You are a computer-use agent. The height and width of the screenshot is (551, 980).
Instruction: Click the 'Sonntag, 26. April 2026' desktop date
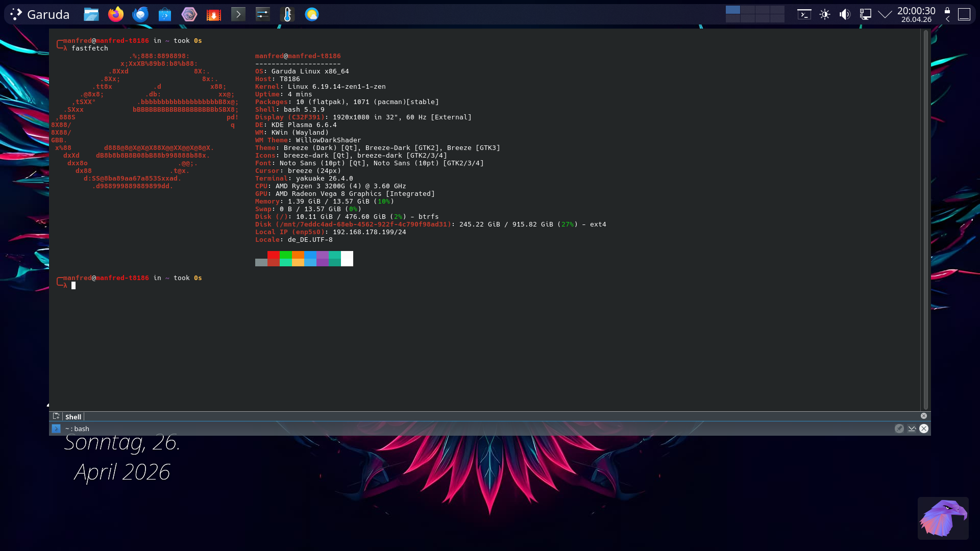tap(122, 457)
